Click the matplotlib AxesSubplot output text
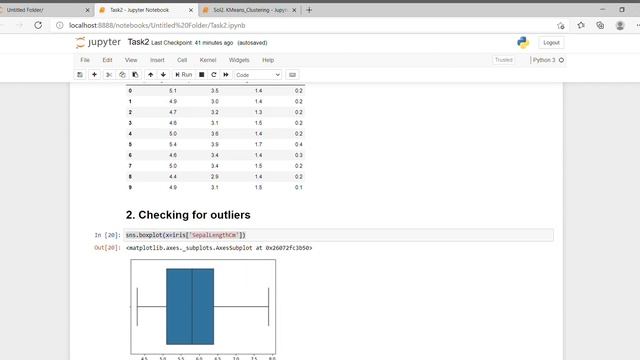 (x=219, y=248)
